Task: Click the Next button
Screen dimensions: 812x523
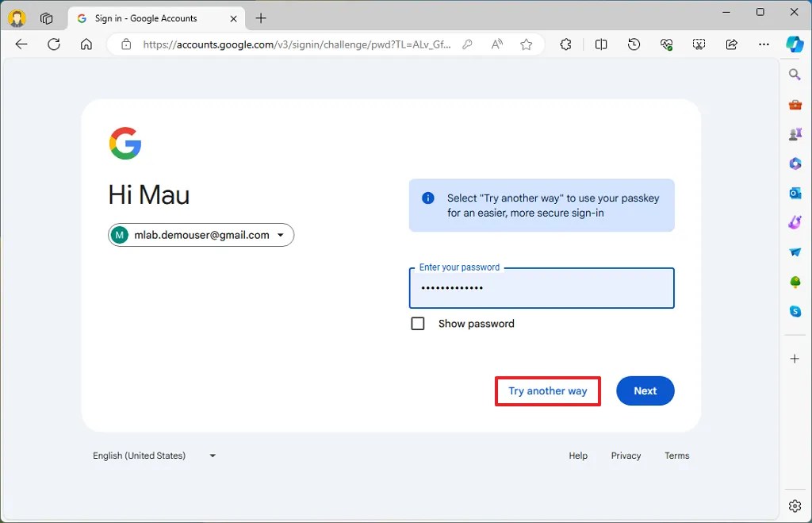Action: [x=645, y=390]
